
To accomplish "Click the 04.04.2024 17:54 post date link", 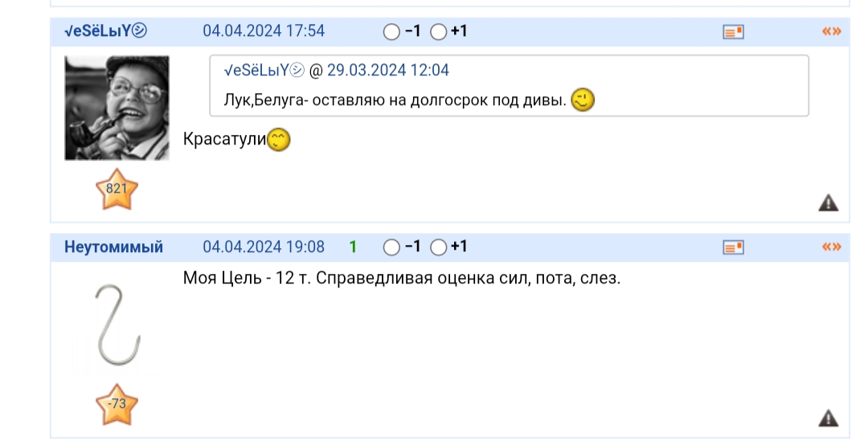I will point(264,31).
